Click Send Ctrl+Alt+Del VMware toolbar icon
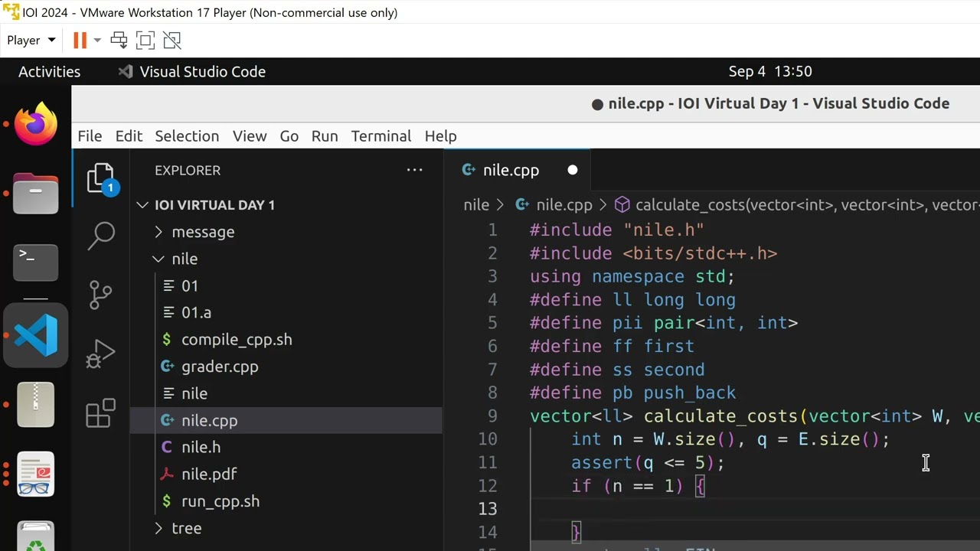980x551 pixels. coord(119,40)
